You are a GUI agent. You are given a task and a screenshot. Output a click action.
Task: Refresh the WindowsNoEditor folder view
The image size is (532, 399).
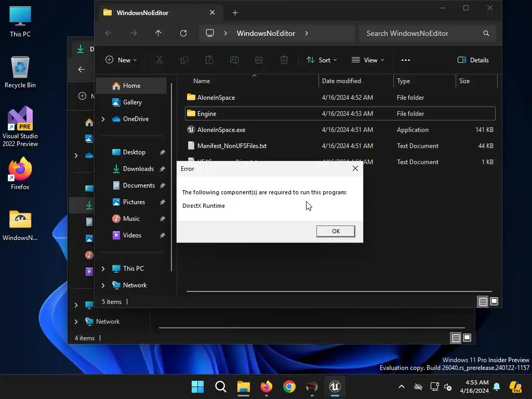point(183,33)
